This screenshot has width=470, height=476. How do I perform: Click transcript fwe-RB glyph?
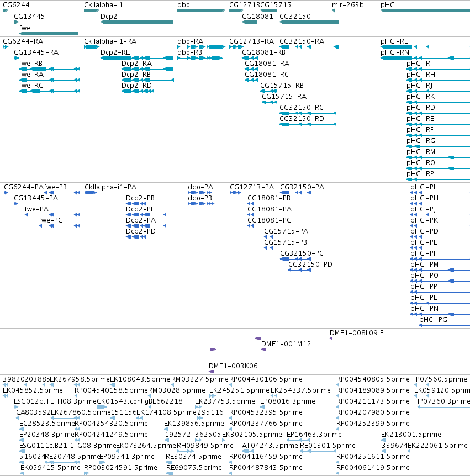pos(50,69)
